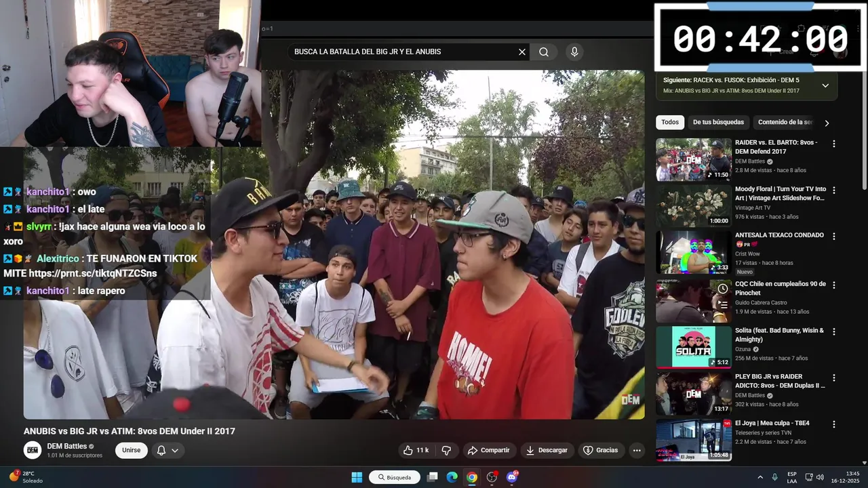The image size is (868, 488).
Task: Click the 1.01 M de suscriptores text
Action: pyautogui.click(x=75, y=455)
